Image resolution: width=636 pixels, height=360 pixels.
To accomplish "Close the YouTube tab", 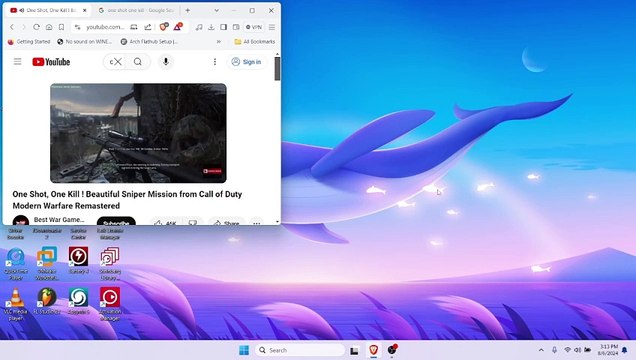I will (x=84, y=11).
